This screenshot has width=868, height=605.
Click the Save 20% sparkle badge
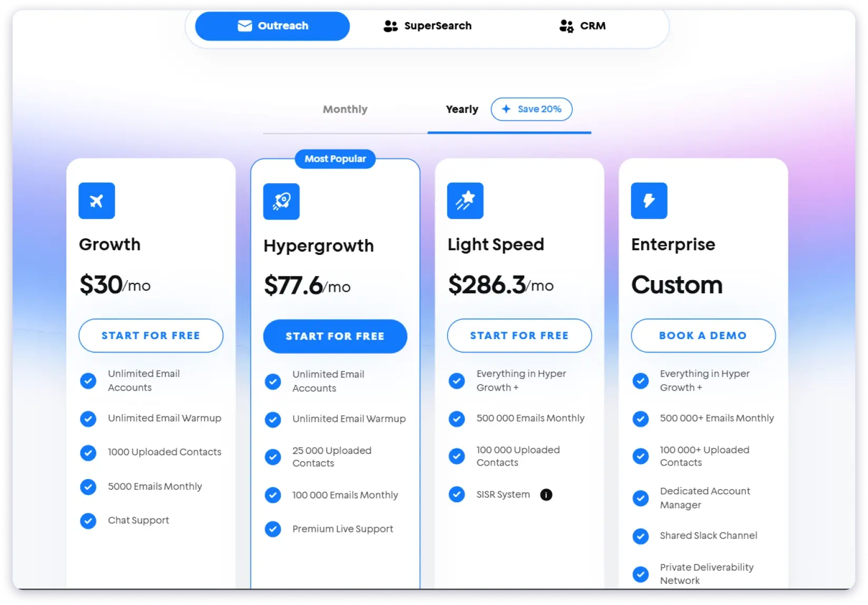point(531,109)
